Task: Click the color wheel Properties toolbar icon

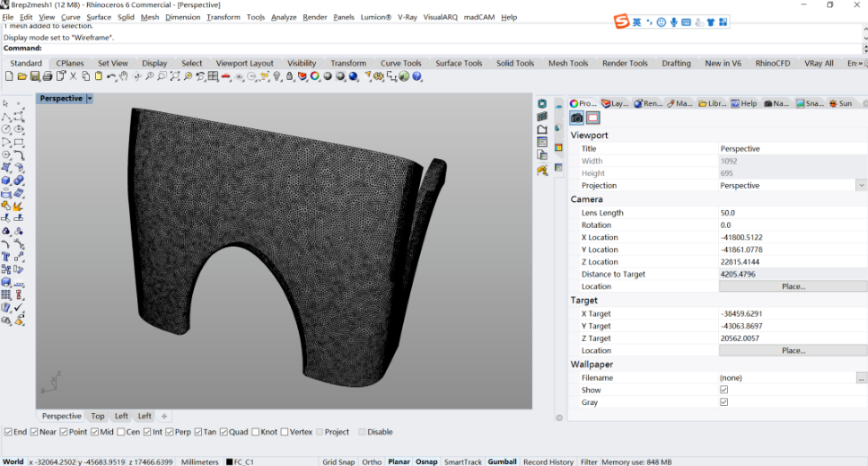Action: 314,76
